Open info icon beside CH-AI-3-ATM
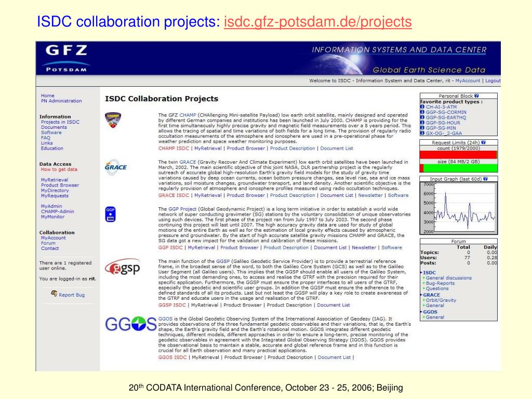The height and width of the screenshot is (399, 532). 422,107
